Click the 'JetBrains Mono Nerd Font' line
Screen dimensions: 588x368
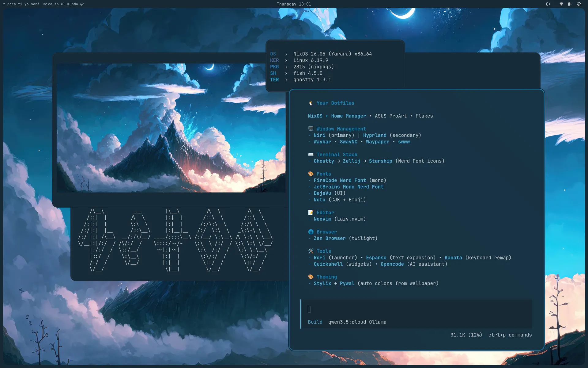(x=349, y=187)
